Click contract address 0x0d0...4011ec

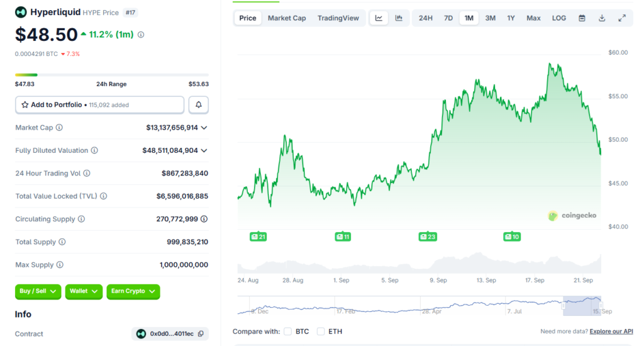(x=172, y=333)
